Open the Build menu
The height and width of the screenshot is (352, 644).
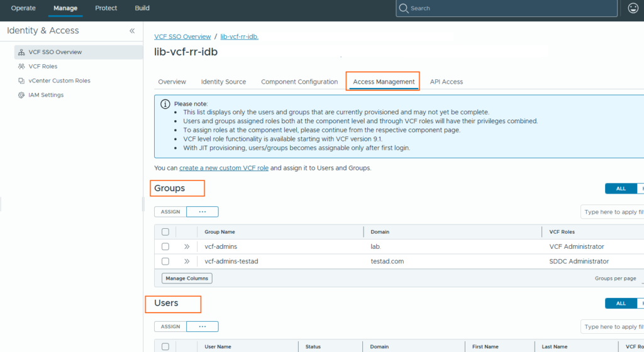(142, 8)
